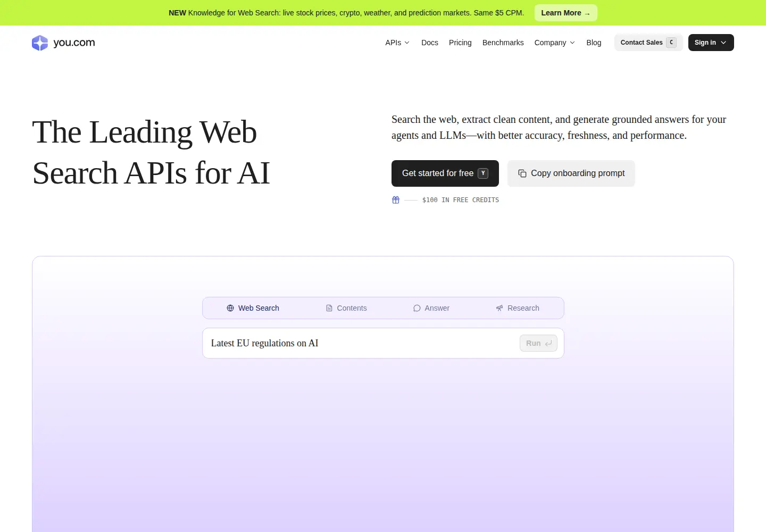The width and height of the screenshot is (766, 532).
Task: Click the enter arrow icon in Run button
Action: click(548, 343)
